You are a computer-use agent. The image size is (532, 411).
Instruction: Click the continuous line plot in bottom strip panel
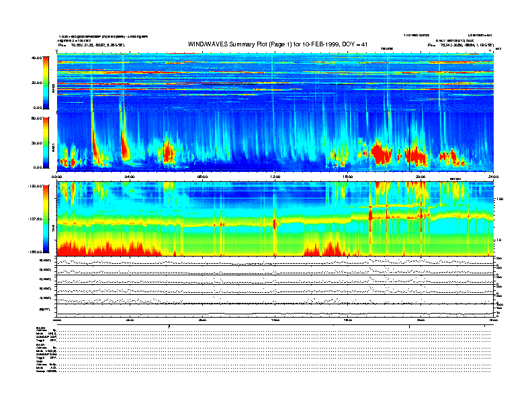click(x=275, y=314)
